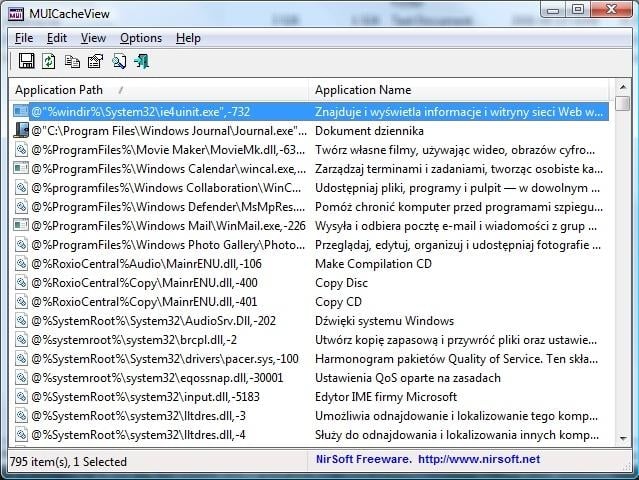The height and width of the screenshot is (480, 639).
Task: Sort by the Application Name column header
Action: pyautogui.click(x=459, y=90)
